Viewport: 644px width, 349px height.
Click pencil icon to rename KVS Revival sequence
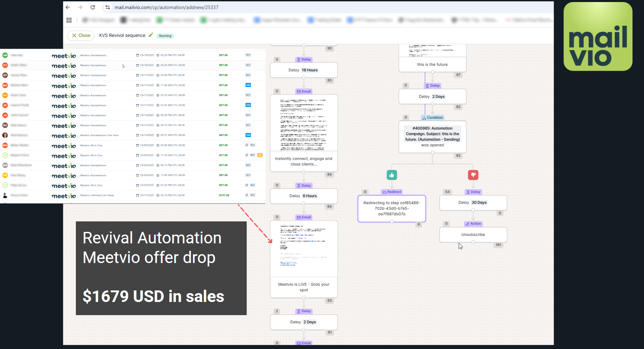[151, 35]
